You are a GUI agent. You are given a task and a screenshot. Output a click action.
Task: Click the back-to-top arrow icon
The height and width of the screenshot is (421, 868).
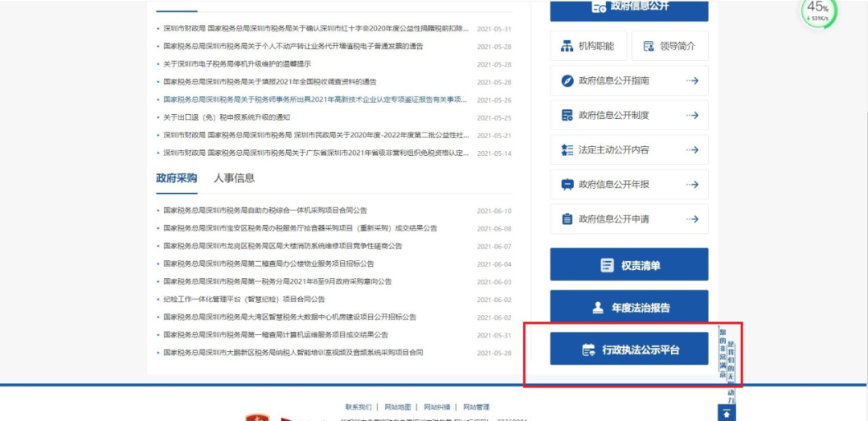click(x=727, y=413)
